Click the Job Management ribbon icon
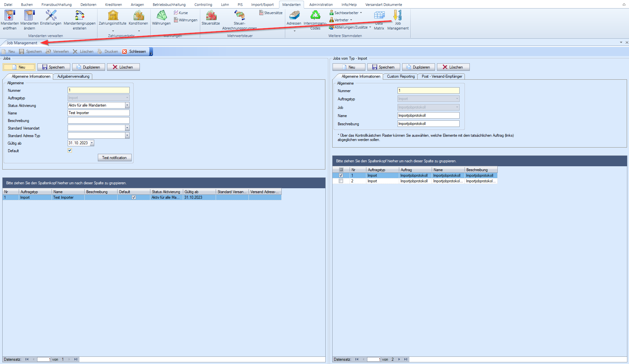This screenshot has height=364, width=629. tap(398, 15)
